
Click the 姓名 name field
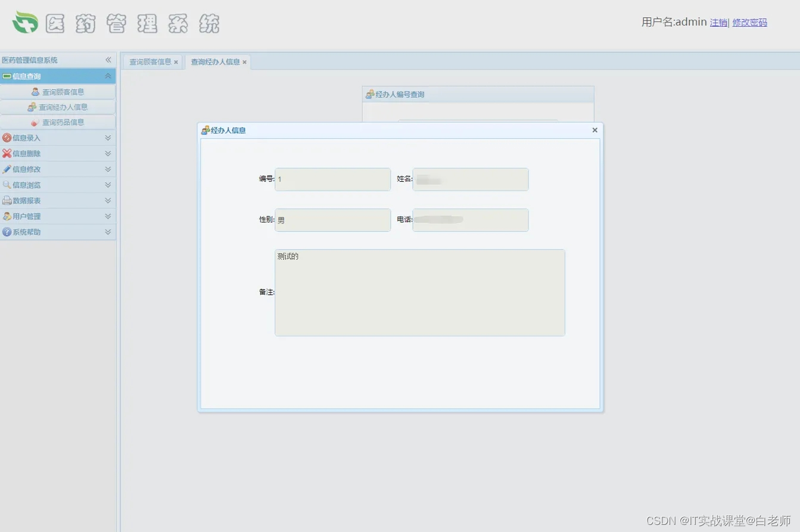pyautogui.click(x=470, y=179)
